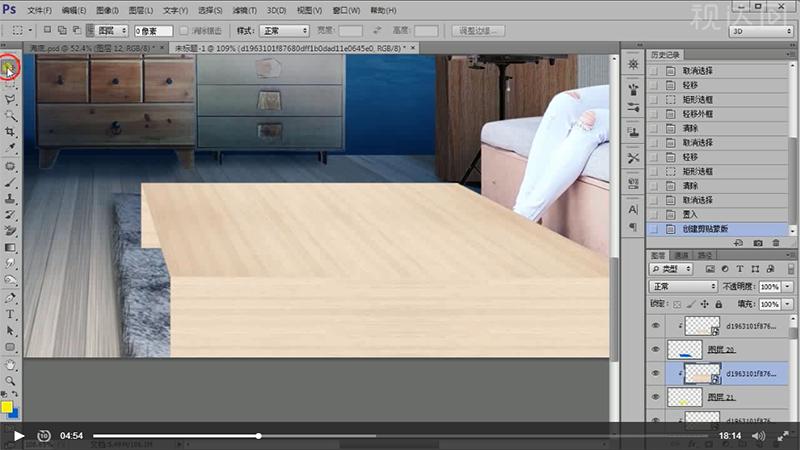Select the Healing Brush tool
Viewport: 800px width, 450px height.
[x=10, y=166]
